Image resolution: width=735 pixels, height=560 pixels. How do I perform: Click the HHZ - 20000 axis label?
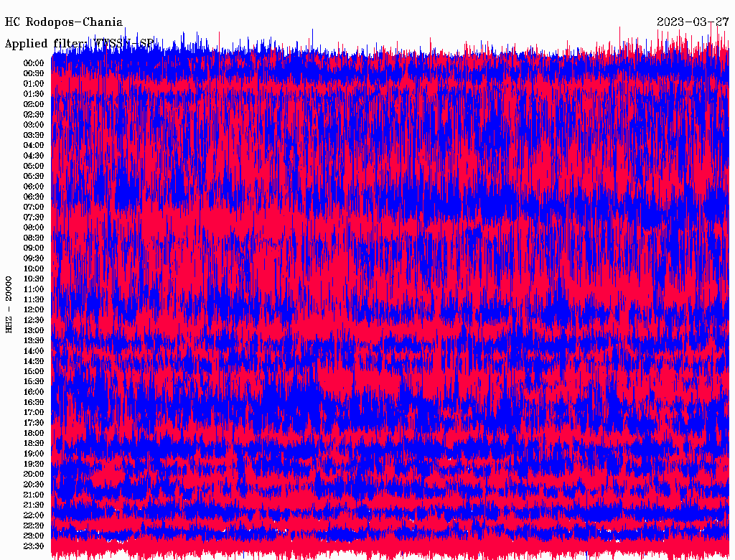coord(9,304)
